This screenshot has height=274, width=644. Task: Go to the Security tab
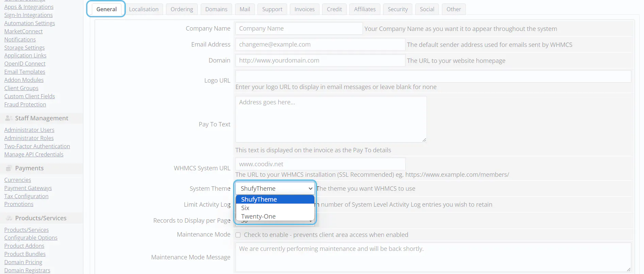tap(398, 9)
